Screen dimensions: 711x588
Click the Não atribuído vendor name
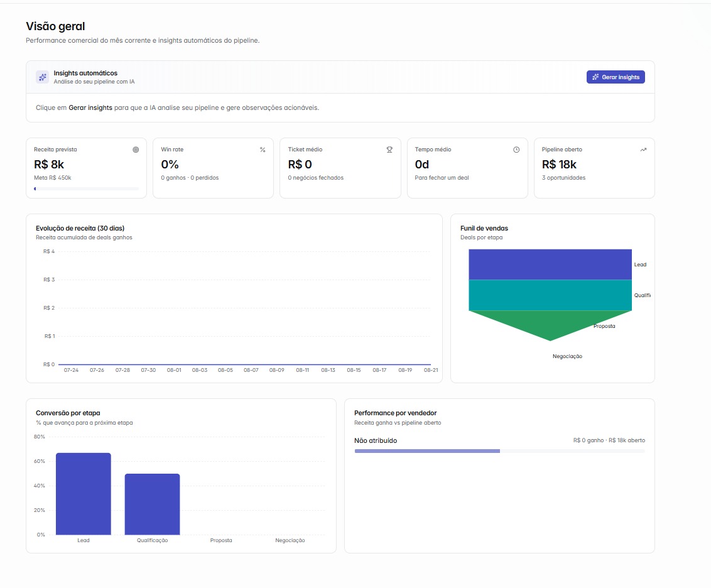[x=376, y=440]
